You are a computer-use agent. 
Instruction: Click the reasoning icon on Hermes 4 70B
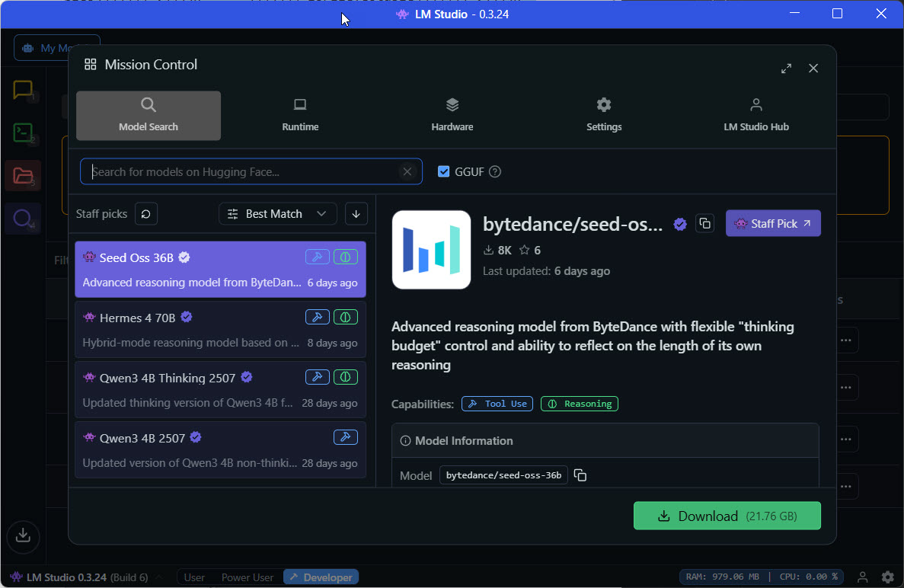[345, 317]
